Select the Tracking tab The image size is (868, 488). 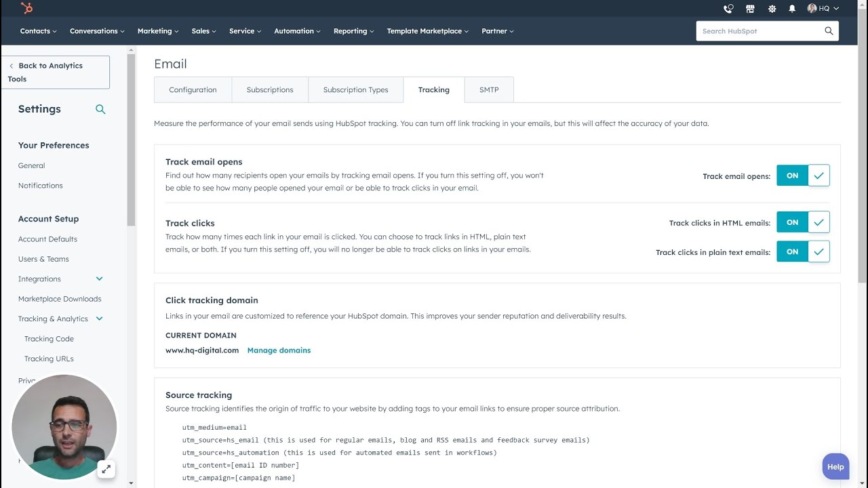[434, 89]
